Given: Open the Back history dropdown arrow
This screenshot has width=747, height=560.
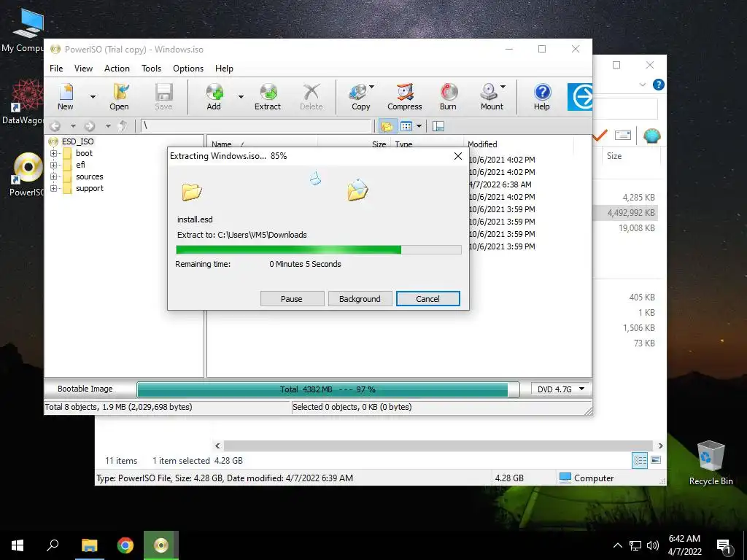Looking at the screenshot, I should (x=73, y=126).
